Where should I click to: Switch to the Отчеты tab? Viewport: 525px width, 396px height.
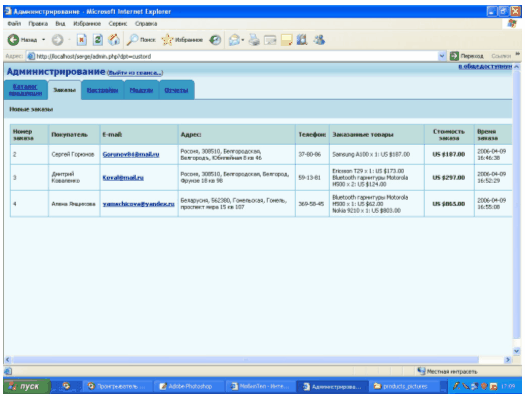(x=176, y=90)
